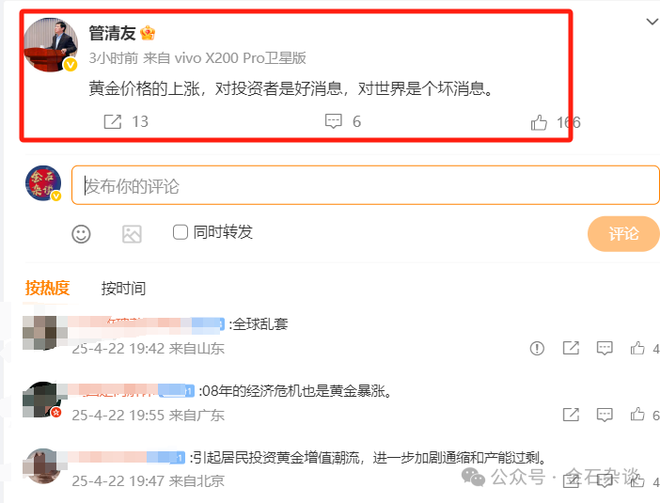
Task: Submit with the orange 评论 button
Action: [623, 234]
